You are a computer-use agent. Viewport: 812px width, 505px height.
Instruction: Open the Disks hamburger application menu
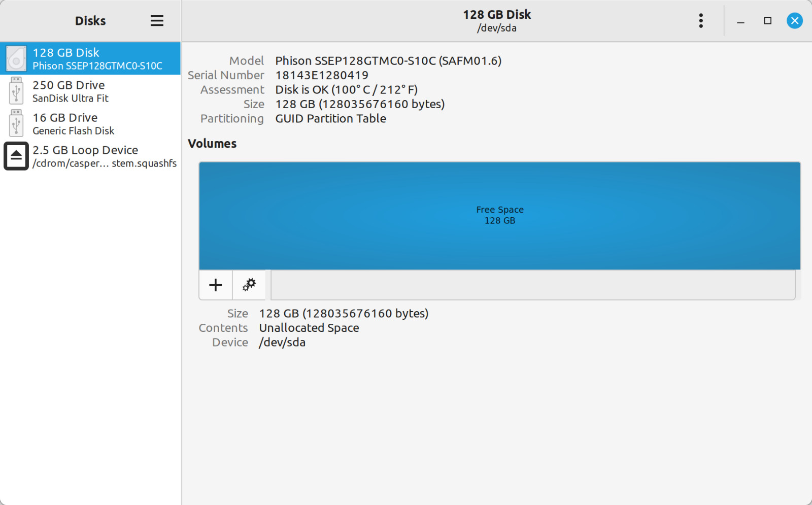point(157,21)
